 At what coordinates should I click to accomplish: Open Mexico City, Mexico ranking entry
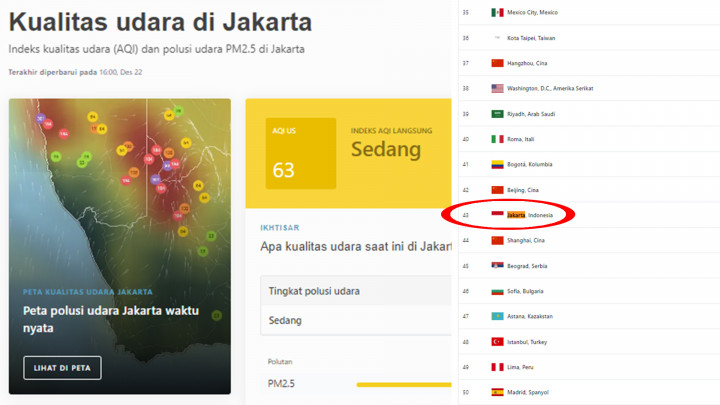[532, 12]
